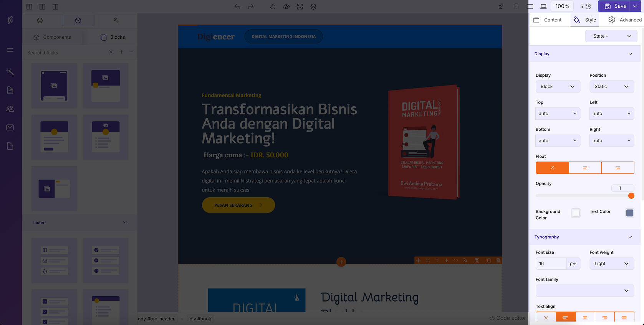The width and height of the screenshot is (644, 325).
Task: Delete selected element with trash icon
Action: [x=498, y=260]
